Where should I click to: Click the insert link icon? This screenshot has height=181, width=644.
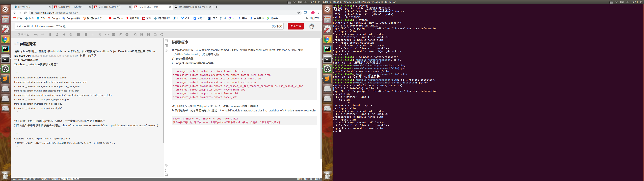(120, 35)
